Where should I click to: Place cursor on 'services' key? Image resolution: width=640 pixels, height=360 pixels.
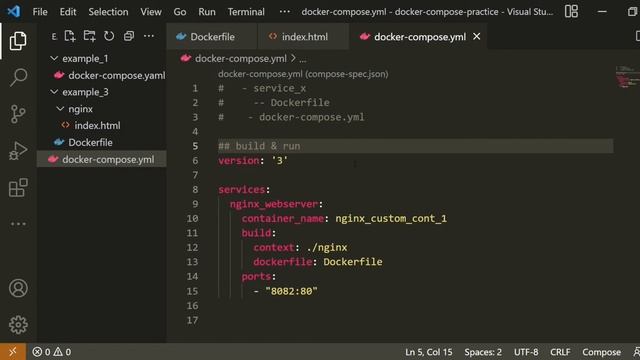(242, 190)
